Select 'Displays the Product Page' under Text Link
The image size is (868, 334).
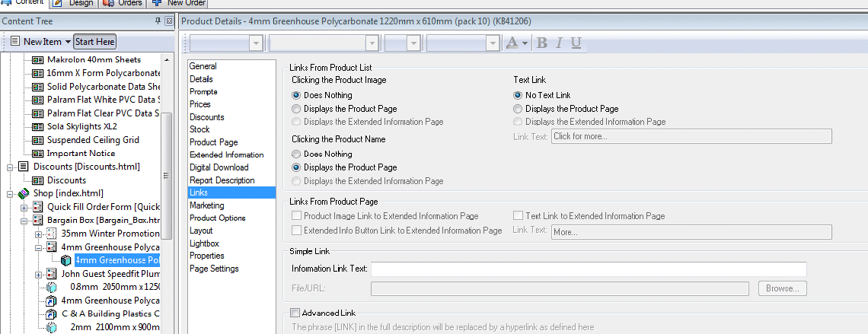(x=518, y=109)
